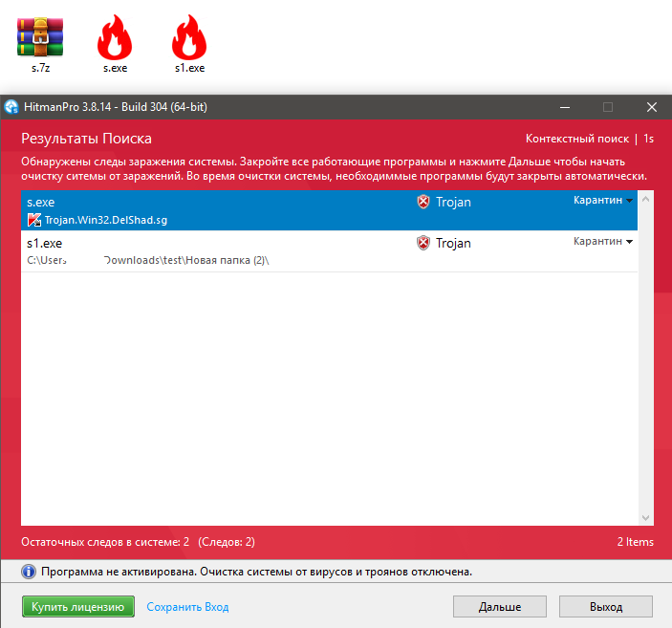The image size is (672, 628).
Task: Click the 2 Items counter
Action: tap(635, 542)
